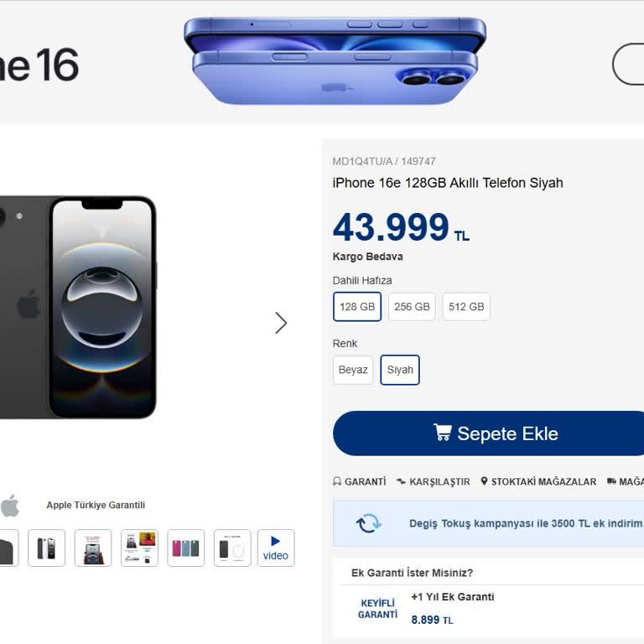The image size is (644, 644).
Task: Show next product image with right chevron
Action: click(x=281, y=323)
